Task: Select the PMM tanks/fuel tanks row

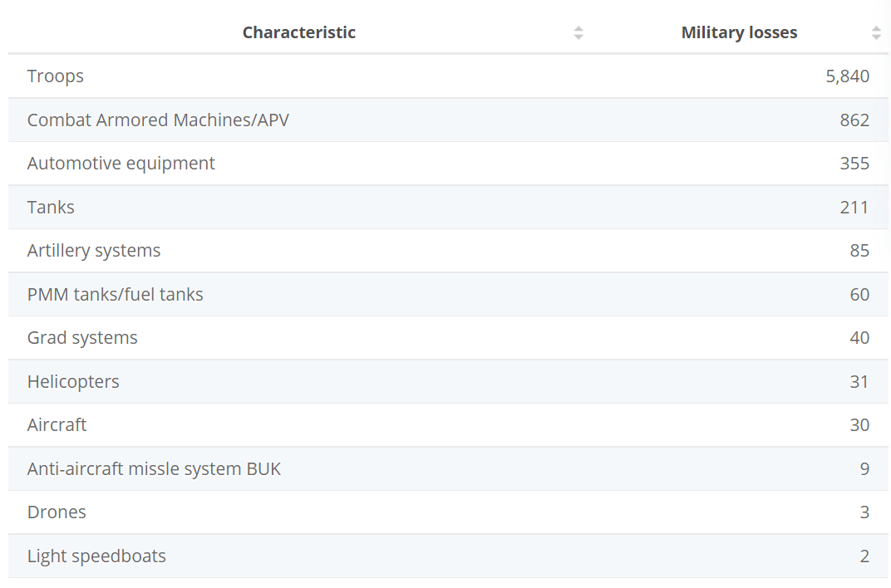Action: (x=116, y=295)
